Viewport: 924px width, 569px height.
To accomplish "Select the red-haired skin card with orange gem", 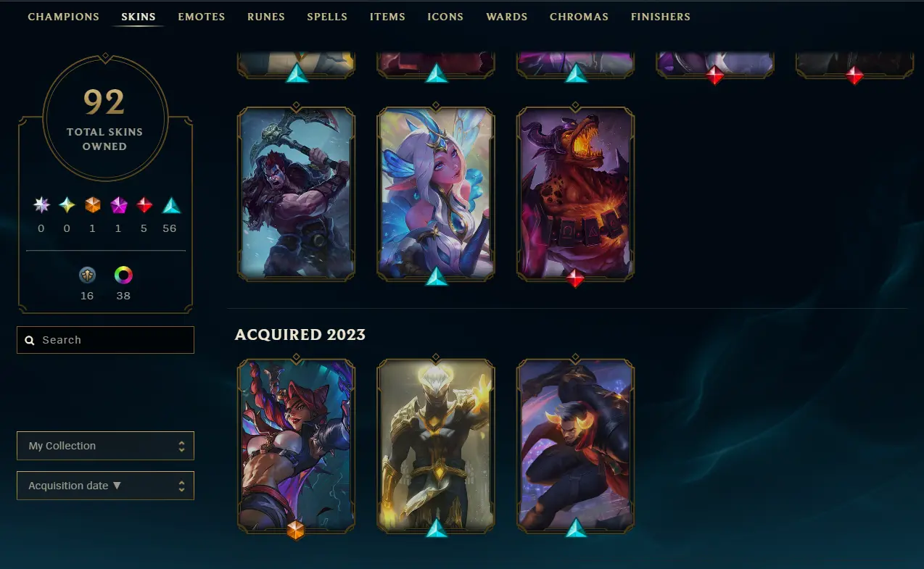I will pyautogui.click(x=296, y=446).
